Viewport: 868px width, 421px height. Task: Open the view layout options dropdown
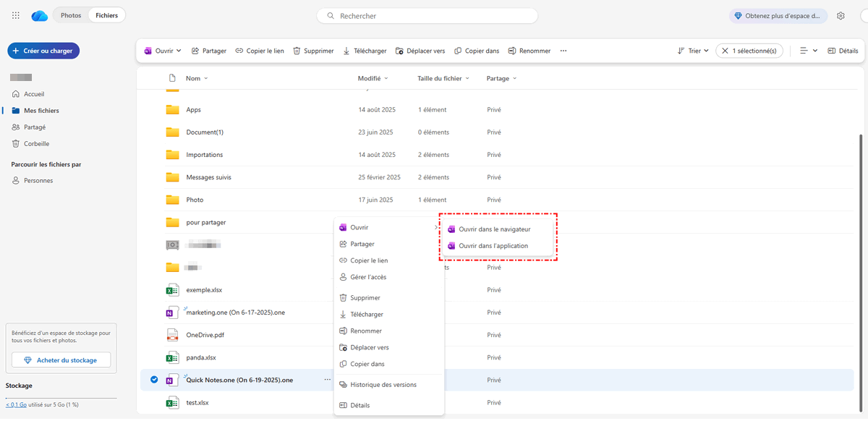[x=809, y=51]
